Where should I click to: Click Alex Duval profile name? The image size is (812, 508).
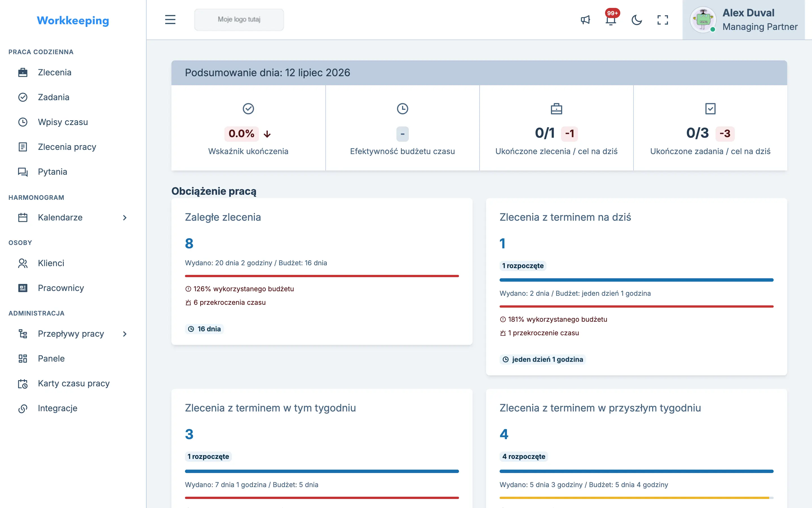click(748, 13)
